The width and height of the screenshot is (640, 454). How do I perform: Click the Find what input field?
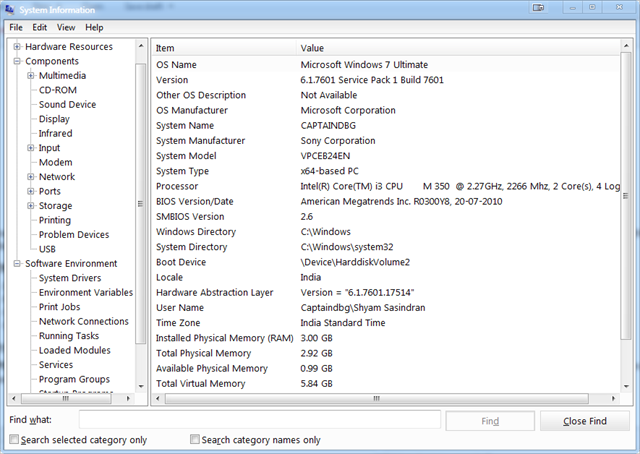(260, 420)
